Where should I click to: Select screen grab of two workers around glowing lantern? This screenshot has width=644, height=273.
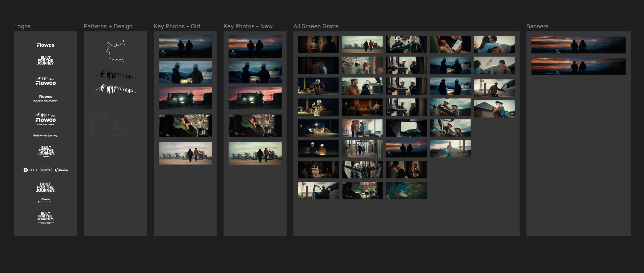tap(318, 149)
